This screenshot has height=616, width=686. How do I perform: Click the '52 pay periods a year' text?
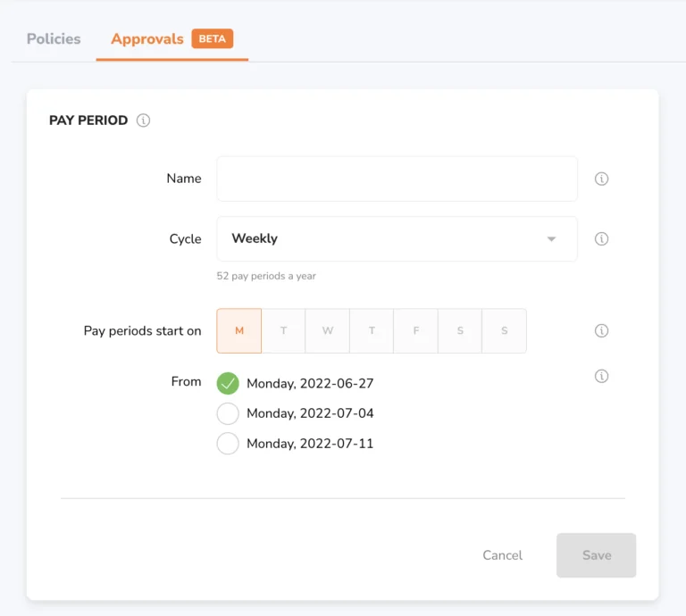[x=266, y=276]
